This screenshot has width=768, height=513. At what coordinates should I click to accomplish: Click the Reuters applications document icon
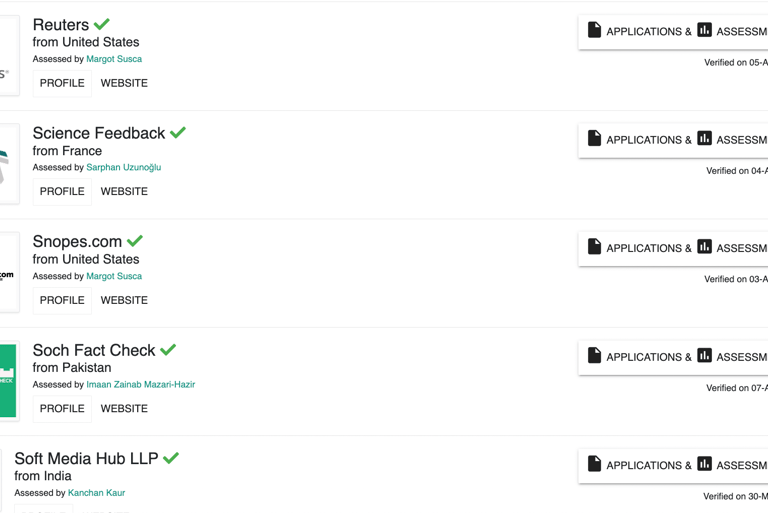pyautogui.click(x=594, y=30)
